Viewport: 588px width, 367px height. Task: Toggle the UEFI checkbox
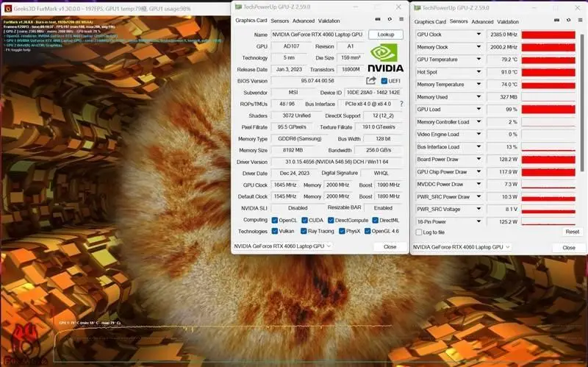click(384, 81)
